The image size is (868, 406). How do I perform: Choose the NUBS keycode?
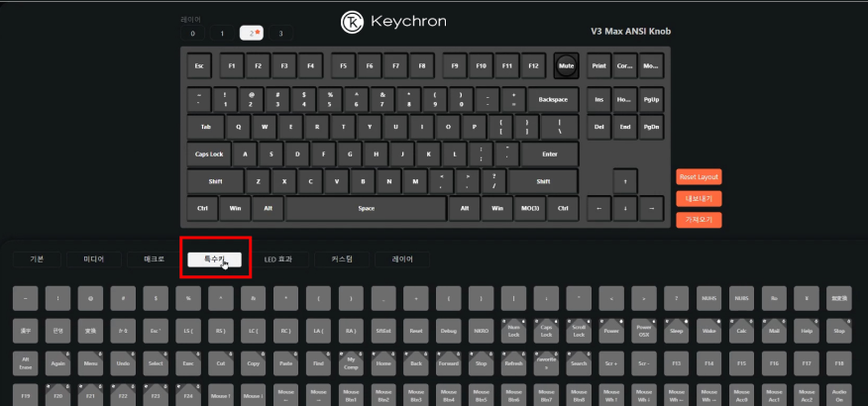pos(741,298)
